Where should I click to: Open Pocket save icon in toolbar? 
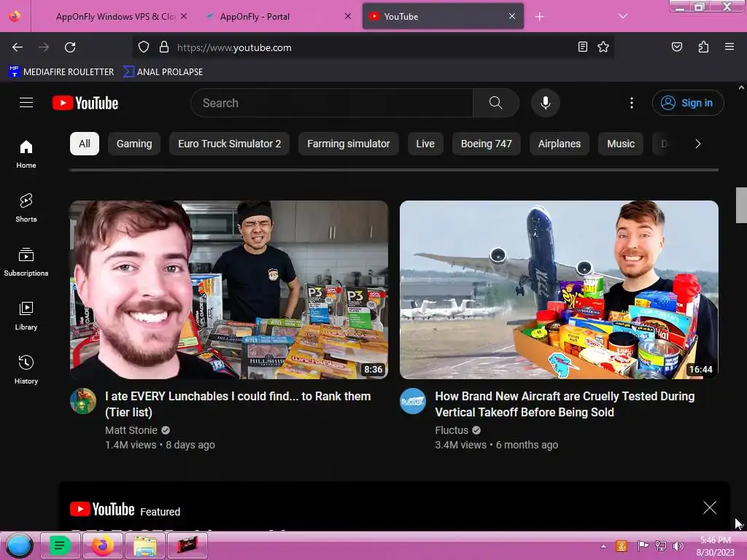coord(677,47)
